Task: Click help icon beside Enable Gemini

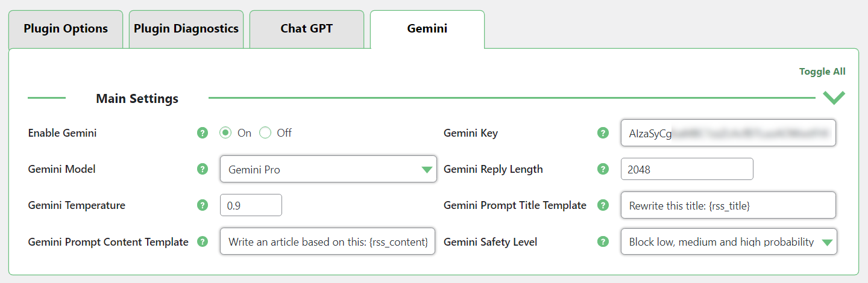Action: (x=203, y=133)
